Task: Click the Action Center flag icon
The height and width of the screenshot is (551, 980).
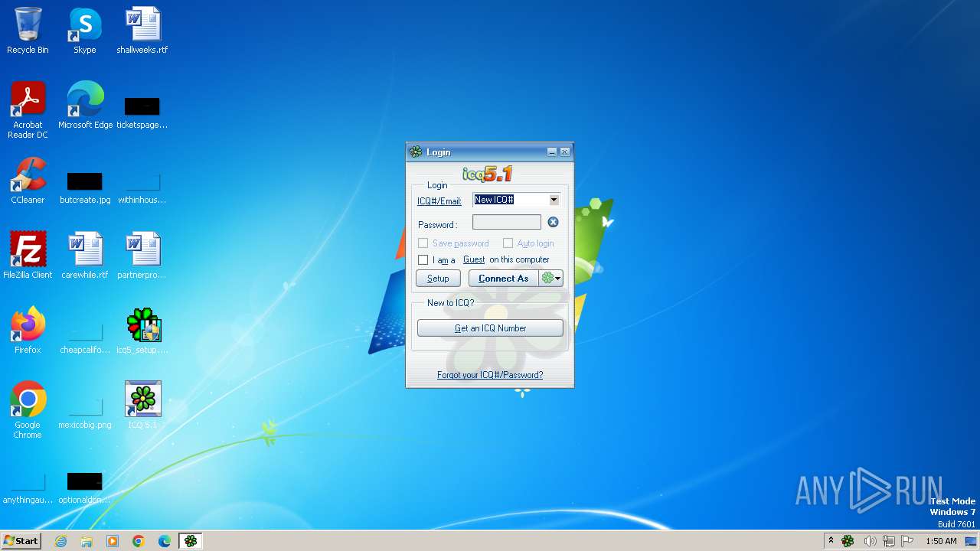Action: (907, 541)
